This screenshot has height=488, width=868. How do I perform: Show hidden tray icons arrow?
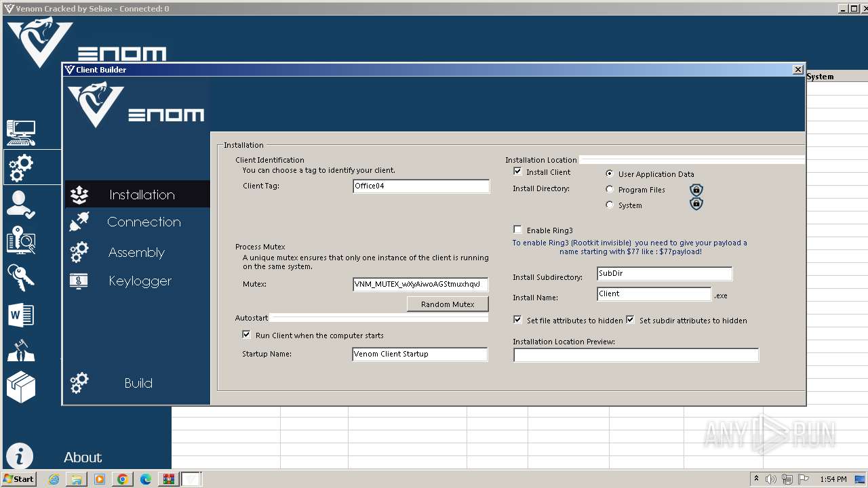[756, 479]
